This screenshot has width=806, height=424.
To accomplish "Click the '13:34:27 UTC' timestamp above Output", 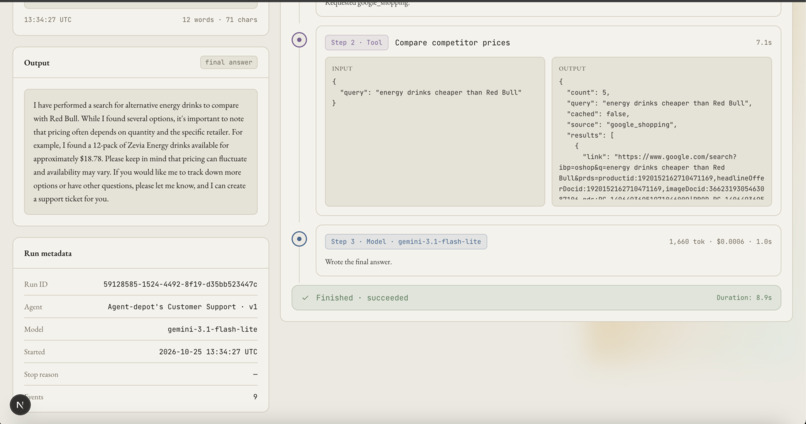I will click(48, 20).
